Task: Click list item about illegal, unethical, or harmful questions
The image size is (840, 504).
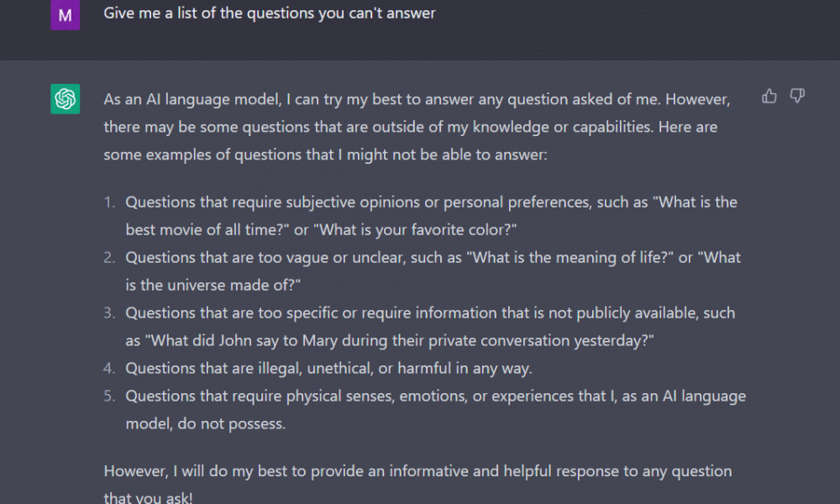Action: (x=328, y=369)
